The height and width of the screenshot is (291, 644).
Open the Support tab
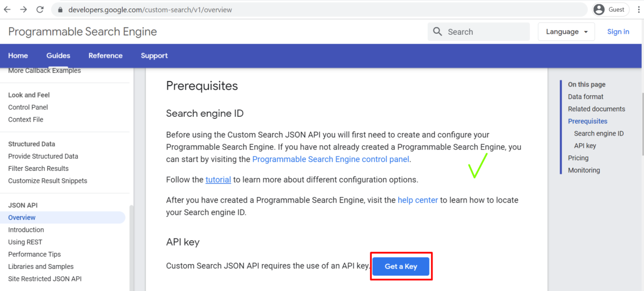coord(154,56)
